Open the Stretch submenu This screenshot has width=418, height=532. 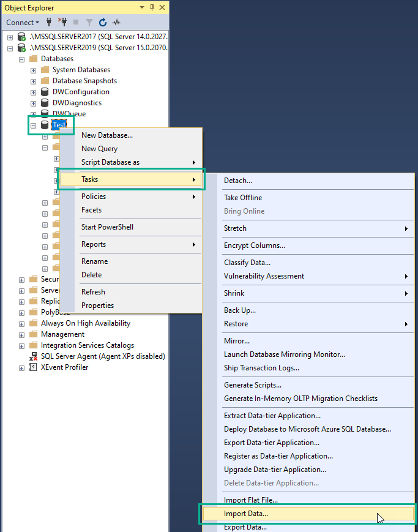[x=308, y=228]
